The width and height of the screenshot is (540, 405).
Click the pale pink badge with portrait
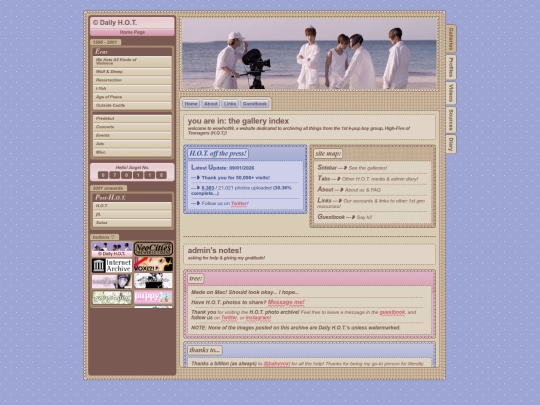tap(112, 281)
